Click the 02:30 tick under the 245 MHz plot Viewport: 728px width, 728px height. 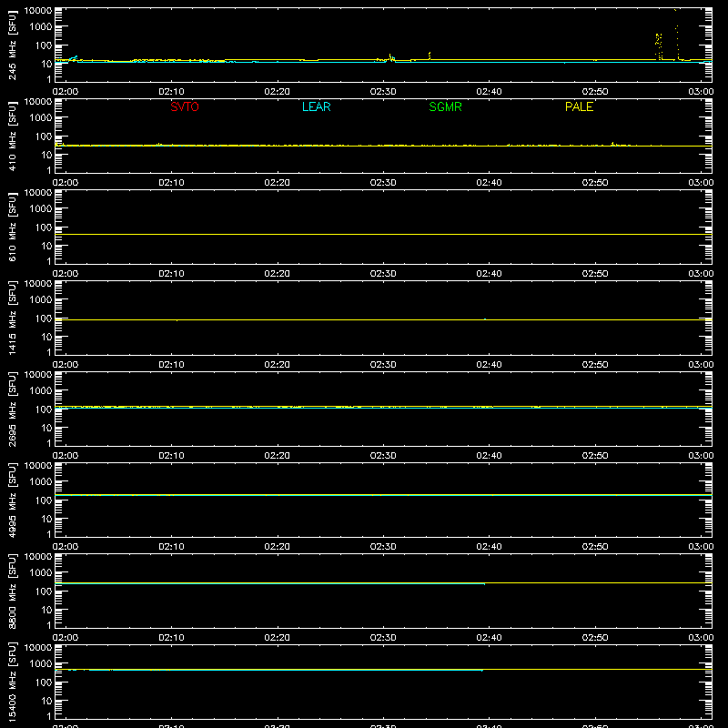(383, 92)
